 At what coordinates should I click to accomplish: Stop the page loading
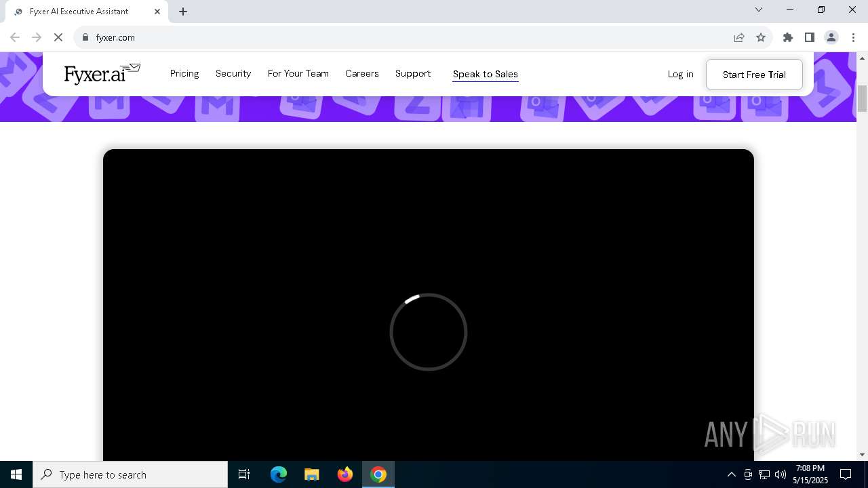pyautogui.click(x=58, y=37)
